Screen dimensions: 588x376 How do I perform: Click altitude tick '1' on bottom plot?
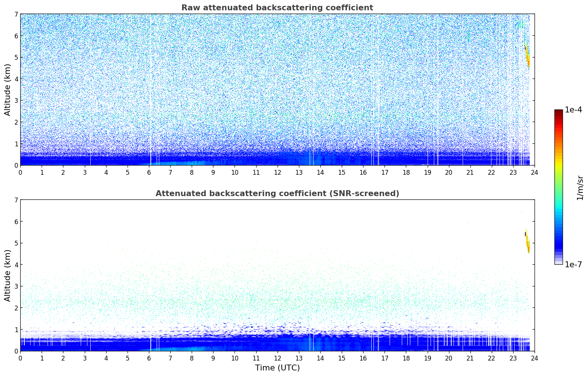coord(16,330)
